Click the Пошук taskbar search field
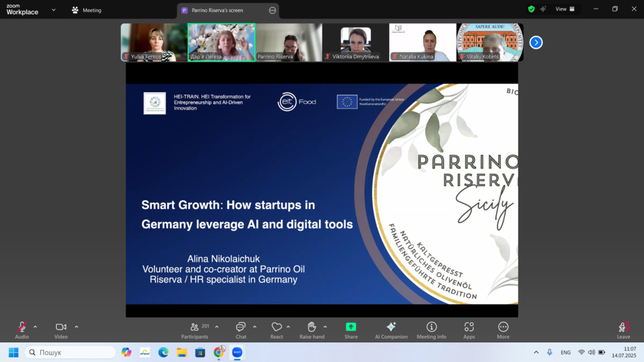 pyautogui.click(x=70, y=352)
